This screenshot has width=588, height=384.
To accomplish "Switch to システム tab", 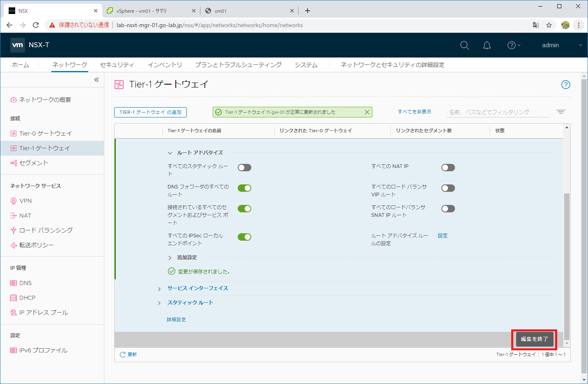I will click(306, 65).
